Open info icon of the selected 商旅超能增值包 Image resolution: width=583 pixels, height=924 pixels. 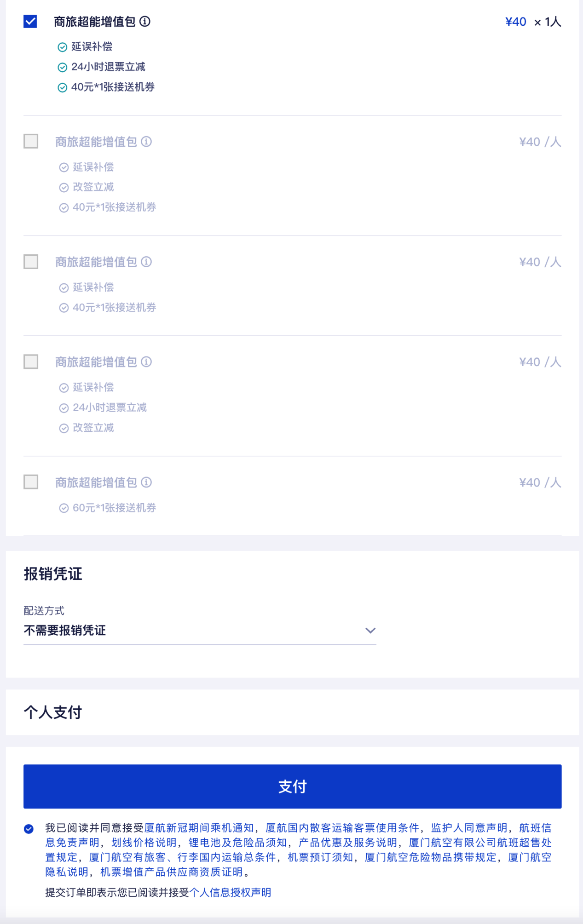coord(145,22)
